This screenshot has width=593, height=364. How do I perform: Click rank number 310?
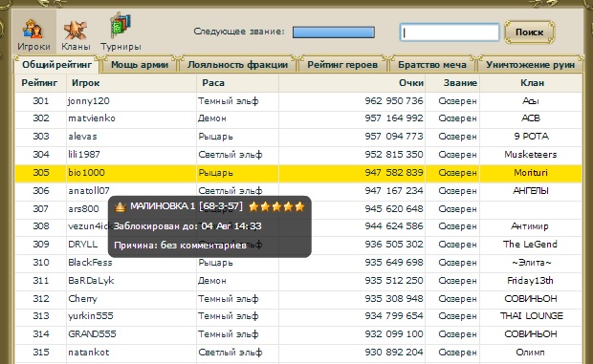click(x=41, y=263)
